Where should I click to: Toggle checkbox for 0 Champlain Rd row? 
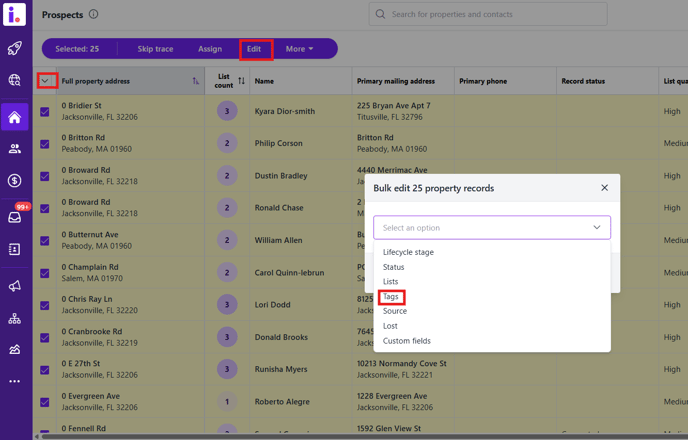(44, 273)
